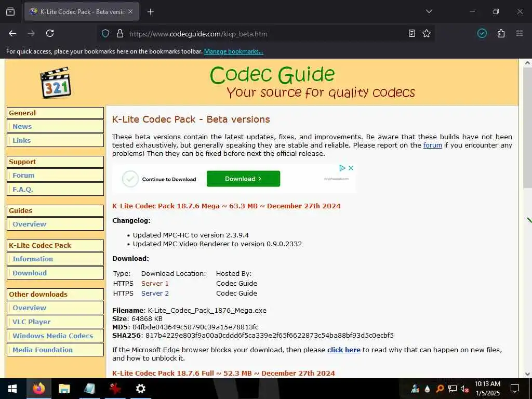This screenshot has height=399, width=532.
Task: Close the K-Lite Codec Pack tab
Action: tap(130, 11)
